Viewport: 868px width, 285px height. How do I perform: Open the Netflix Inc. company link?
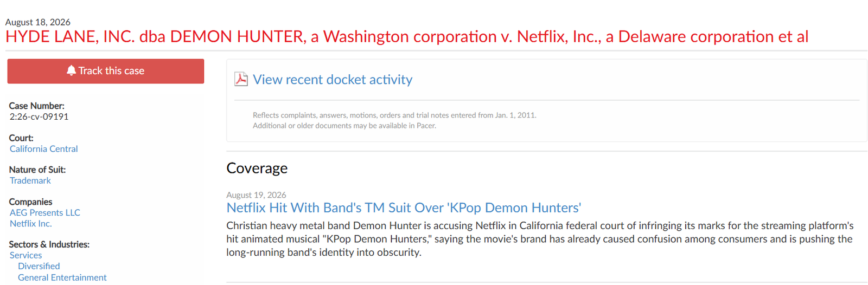tap(30, 223)
